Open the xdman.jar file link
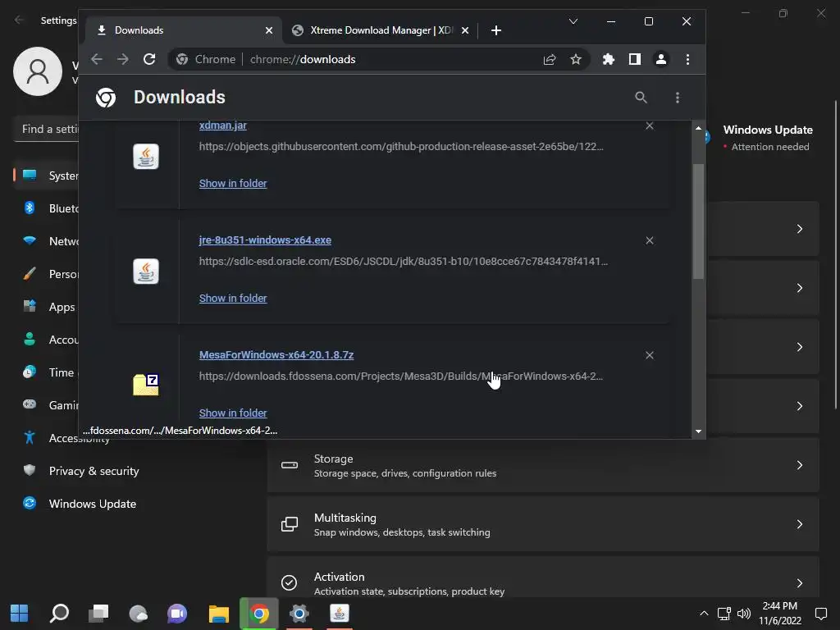The height and width of the screenshot is (630, 840). click(223, 126)
